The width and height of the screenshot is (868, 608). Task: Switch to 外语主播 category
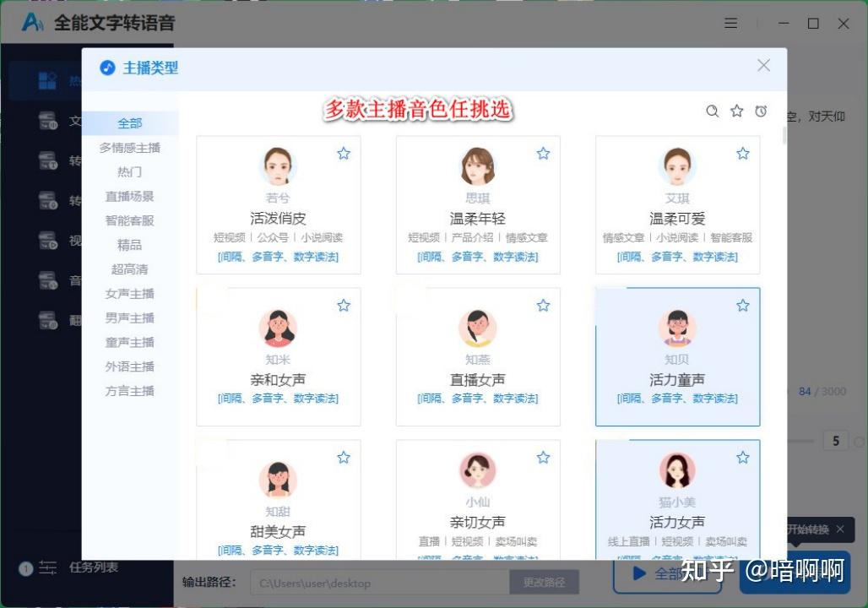point(130,367)
